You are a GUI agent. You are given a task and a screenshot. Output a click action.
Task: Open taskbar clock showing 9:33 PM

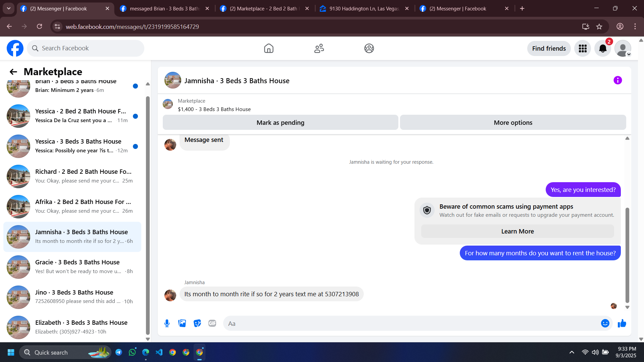tap(626, 352)
